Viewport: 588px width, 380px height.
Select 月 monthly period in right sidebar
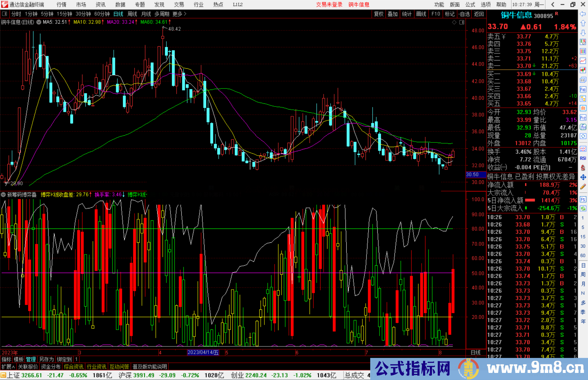583,284
